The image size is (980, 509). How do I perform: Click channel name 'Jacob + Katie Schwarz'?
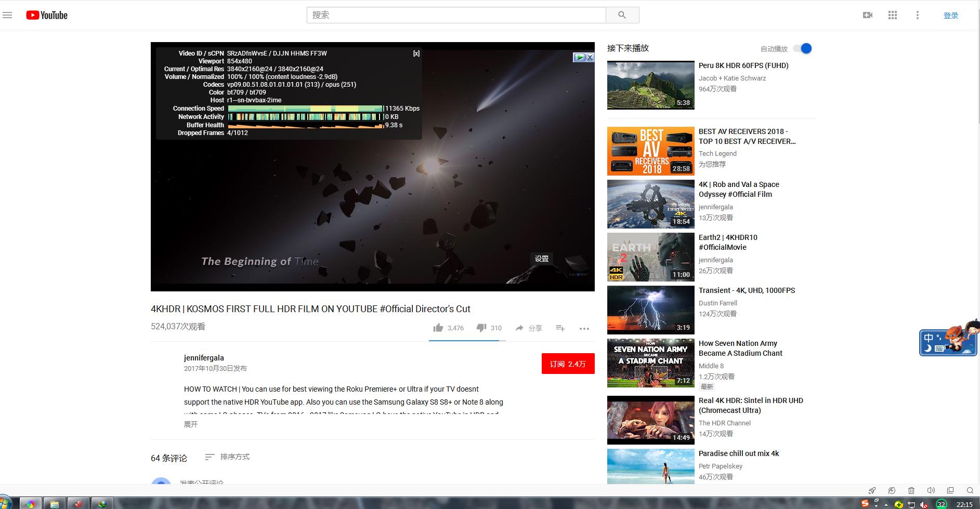pyautogui.click(x=732, y=78)
